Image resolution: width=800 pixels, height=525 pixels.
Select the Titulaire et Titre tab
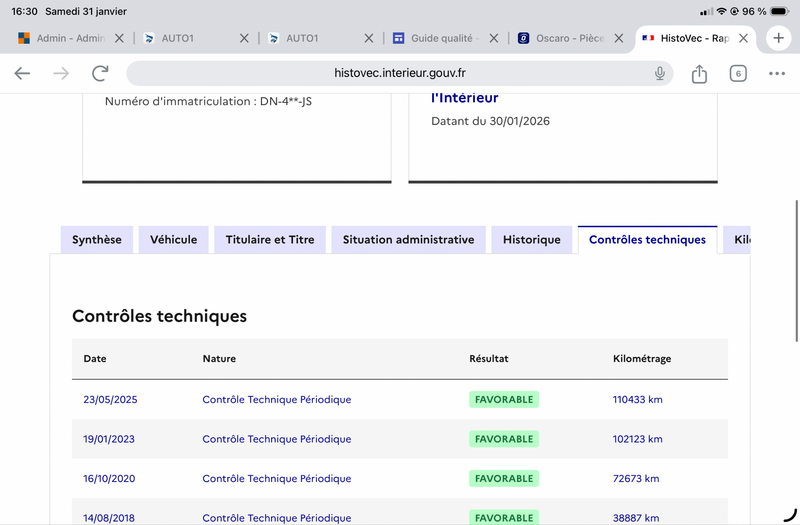[270, 240]
